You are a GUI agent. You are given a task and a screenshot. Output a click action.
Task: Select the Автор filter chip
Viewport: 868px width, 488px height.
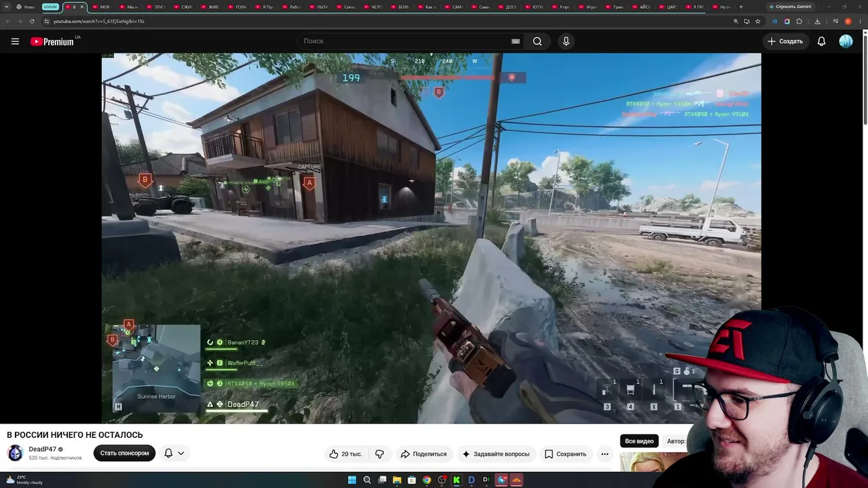[x=675, y=441]
